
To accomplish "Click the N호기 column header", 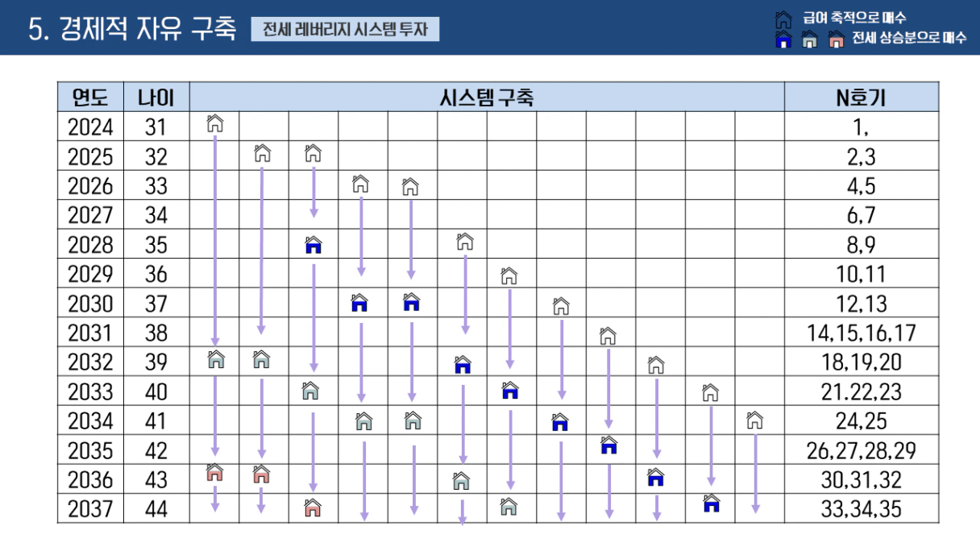I will click(862, 97).
